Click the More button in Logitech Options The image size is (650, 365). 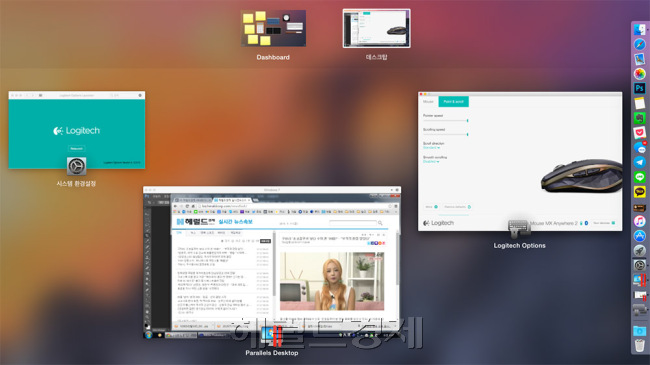pyautogui.click(x=431, y=207)
